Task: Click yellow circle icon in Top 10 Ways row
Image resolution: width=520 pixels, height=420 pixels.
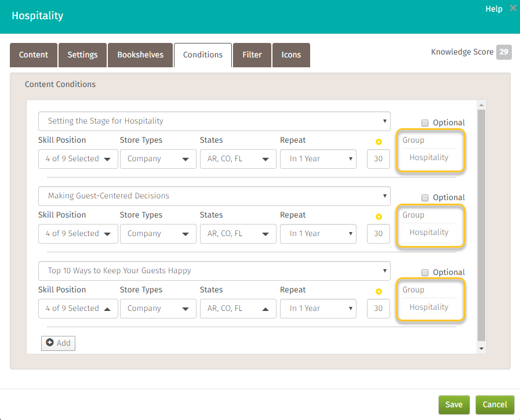Action: click(x=379, y=292)
